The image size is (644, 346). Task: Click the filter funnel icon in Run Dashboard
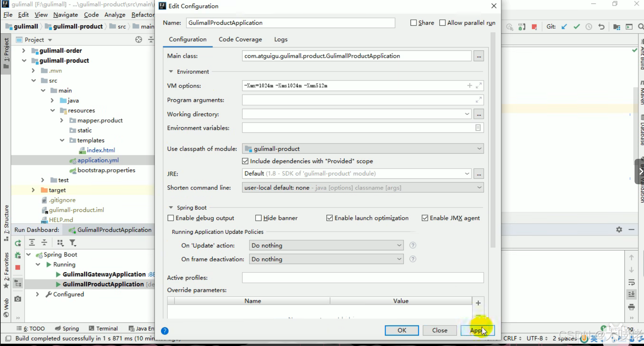coord(73,242)
